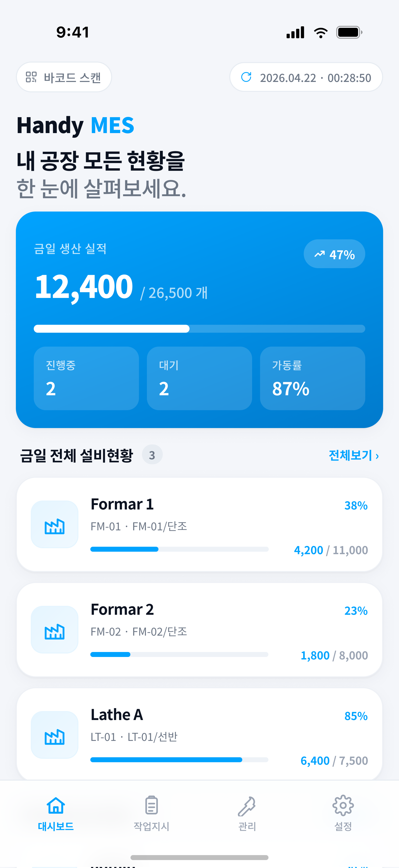
Task: Click the refresh icon beside the timestamp
Action: [246, 77]
